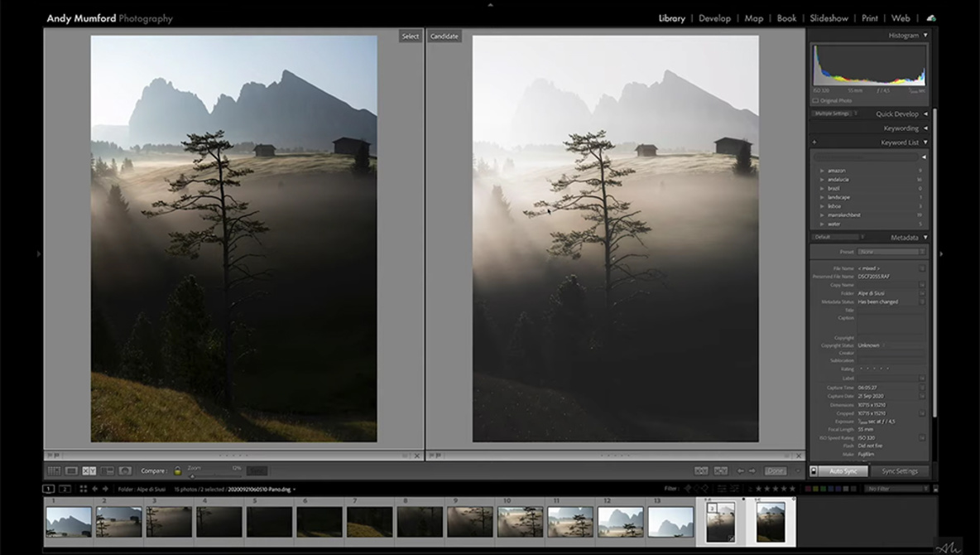This screenshot has height=555, width=980.
Task: Open cloud sync status icon
Action: 931,18
